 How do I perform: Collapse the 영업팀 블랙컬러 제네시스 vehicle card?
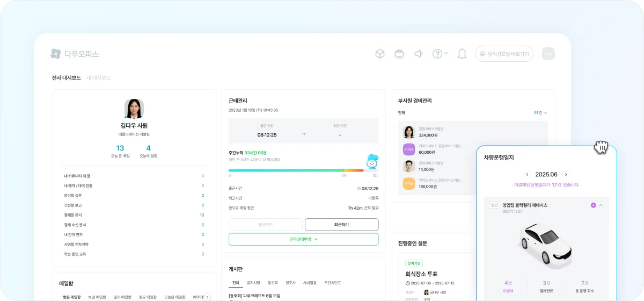pos(601,205)
